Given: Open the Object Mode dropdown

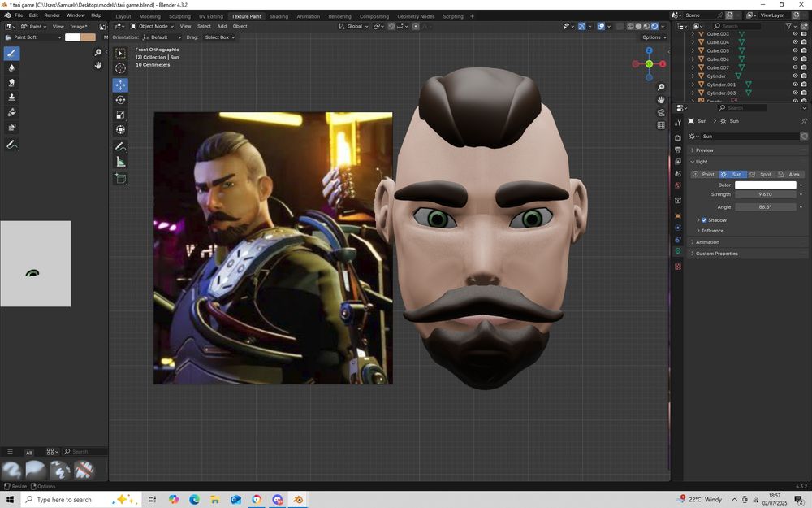Looking at the screenshot, I should 152,26.
